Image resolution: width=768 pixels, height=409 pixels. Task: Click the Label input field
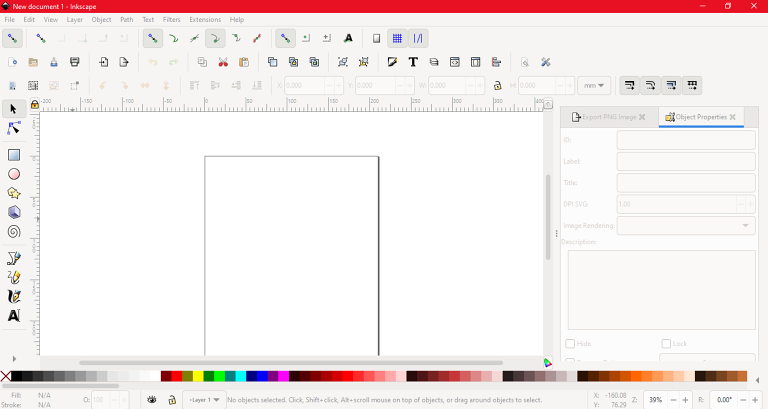(686, 161)
